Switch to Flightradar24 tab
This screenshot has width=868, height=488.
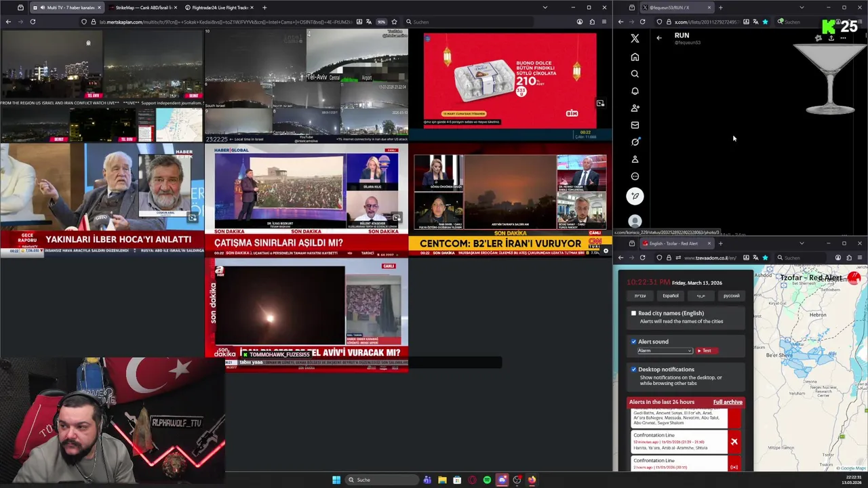219,7
